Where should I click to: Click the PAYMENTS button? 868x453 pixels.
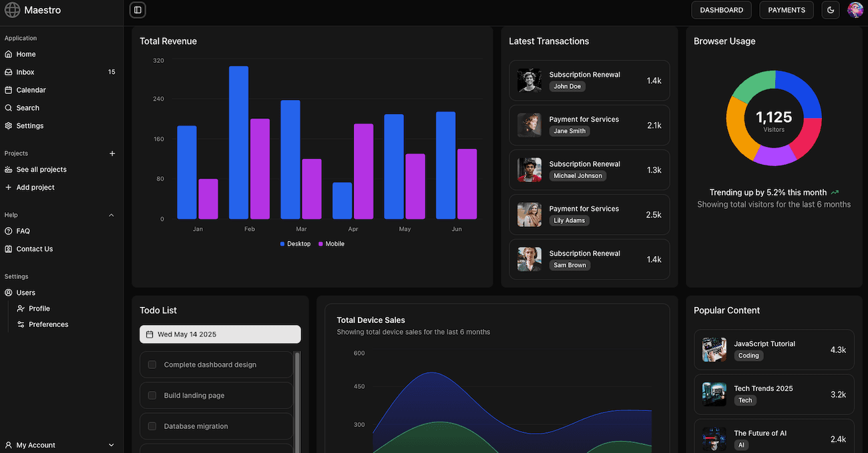(x=787, y=10)
